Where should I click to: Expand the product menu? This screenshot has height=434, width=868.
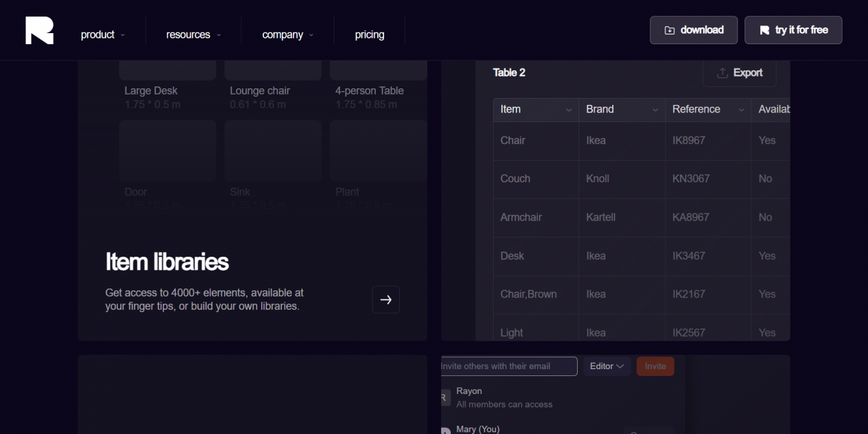[103, 34]
